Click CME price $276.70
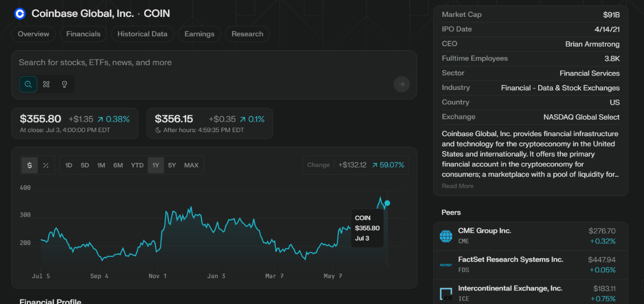The height and width of the screenshot is (304, 644). pos(602,231)
